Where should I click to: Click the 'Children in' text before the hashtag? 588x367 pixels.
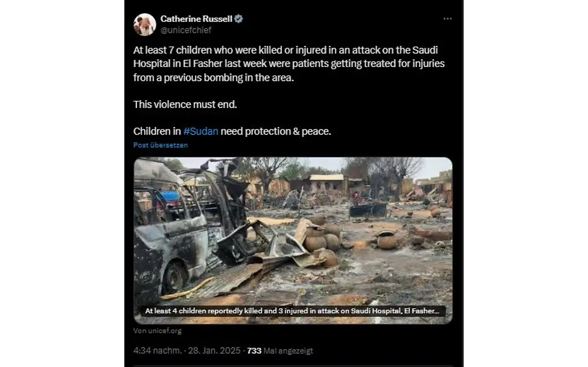pos(157,131)
